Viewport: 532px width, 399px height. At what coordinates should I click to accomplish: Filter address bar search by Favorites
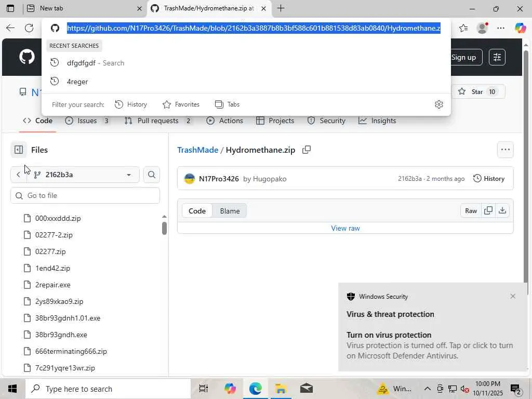(x=181, y=104)
